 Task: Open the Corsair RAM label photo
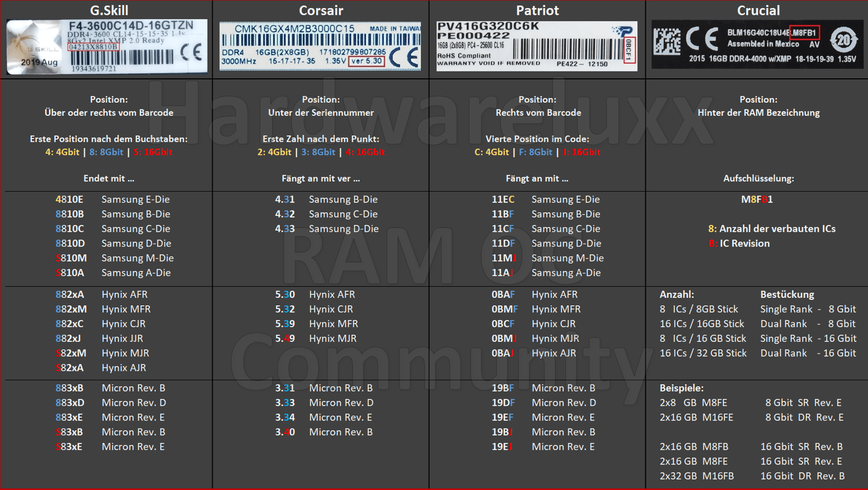point(320,47)
